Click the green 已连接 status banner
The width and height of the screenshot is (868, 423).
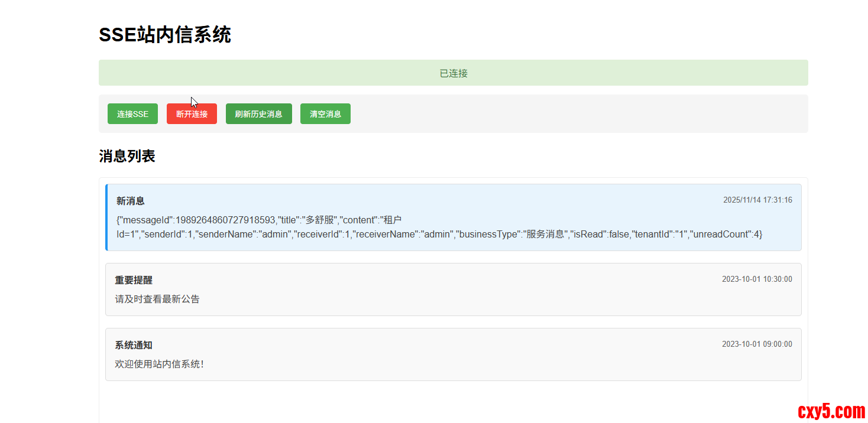click(453, 73)
